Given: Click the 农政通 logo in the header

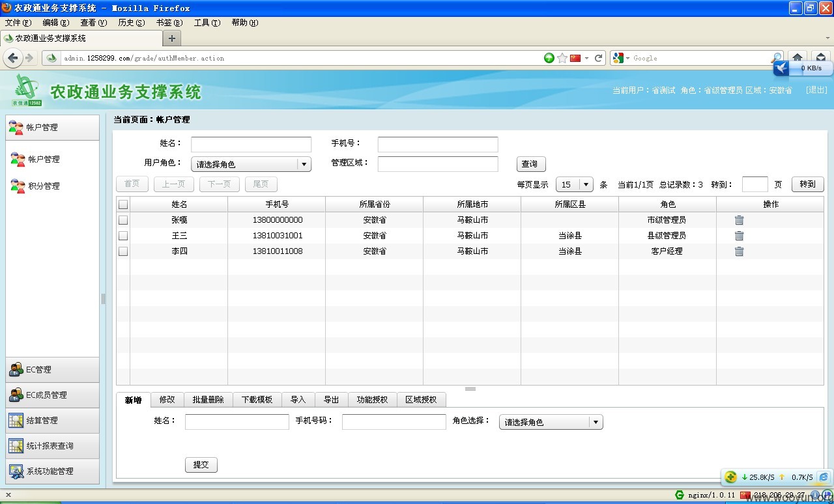Looking at the screenshot, I should point(26,90).
